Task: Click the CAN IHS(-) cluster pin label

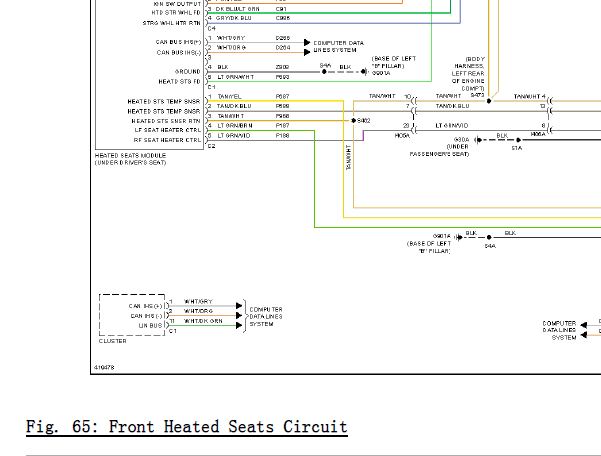Action: [x=146, y=316]
